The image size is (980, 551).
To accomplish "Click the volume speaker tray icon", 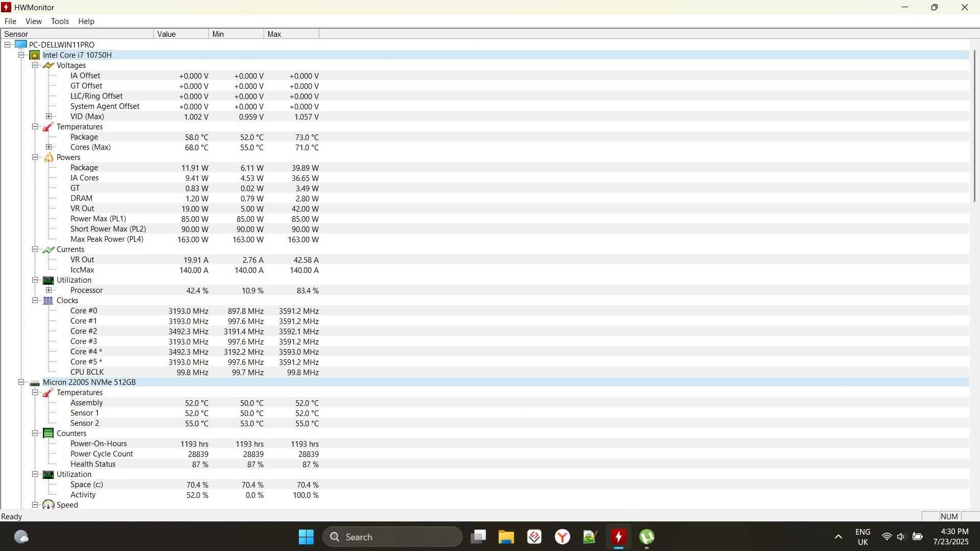I will [901, 537].
